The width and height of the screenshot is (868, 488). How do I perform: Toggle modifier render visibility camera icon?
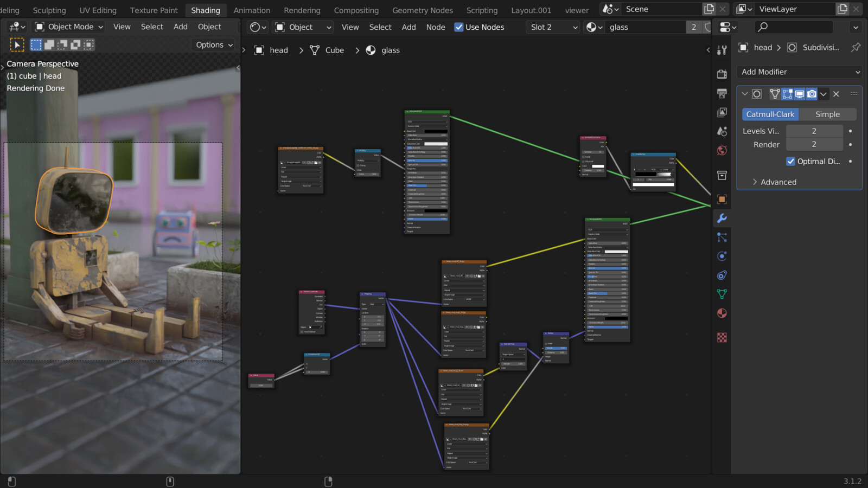tap(812, 94)
